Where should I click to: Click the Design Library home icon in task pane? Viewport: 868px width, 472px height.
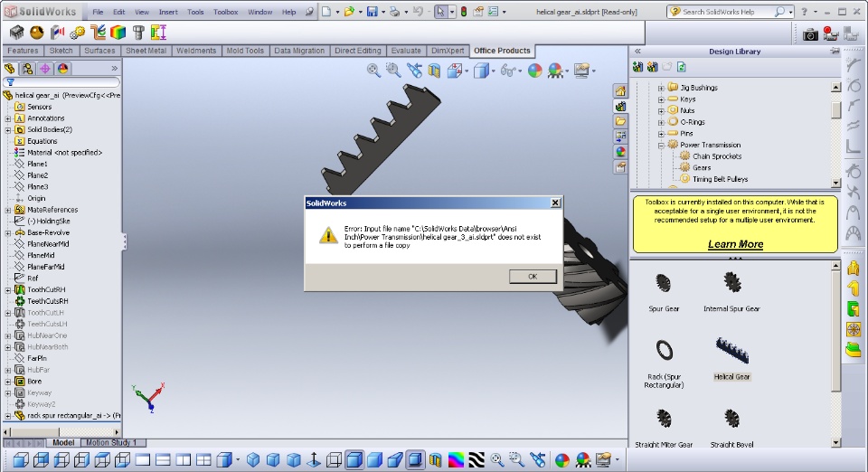(620, 90)
